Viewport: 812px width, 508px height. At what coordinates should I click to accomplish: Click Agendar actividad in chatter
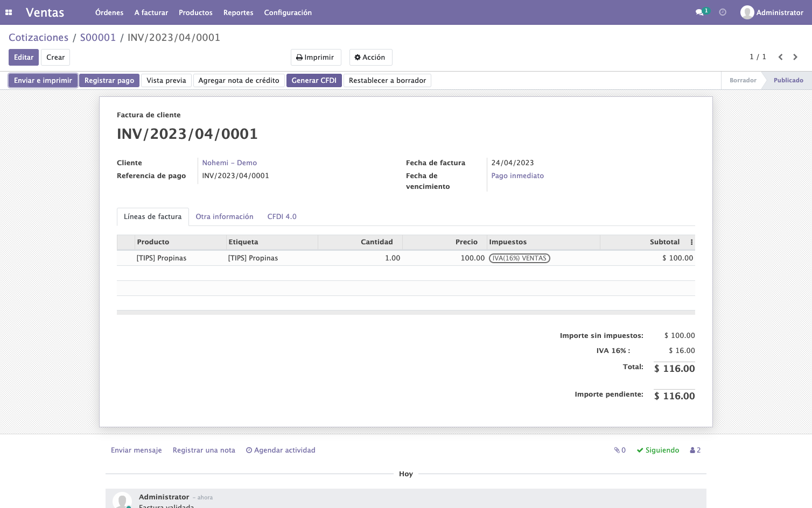click(281, 450)
